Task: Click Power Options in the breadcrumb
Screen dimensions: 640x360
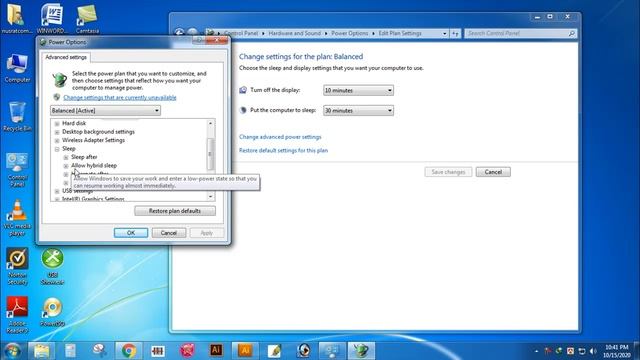Action: click(349, 33)
